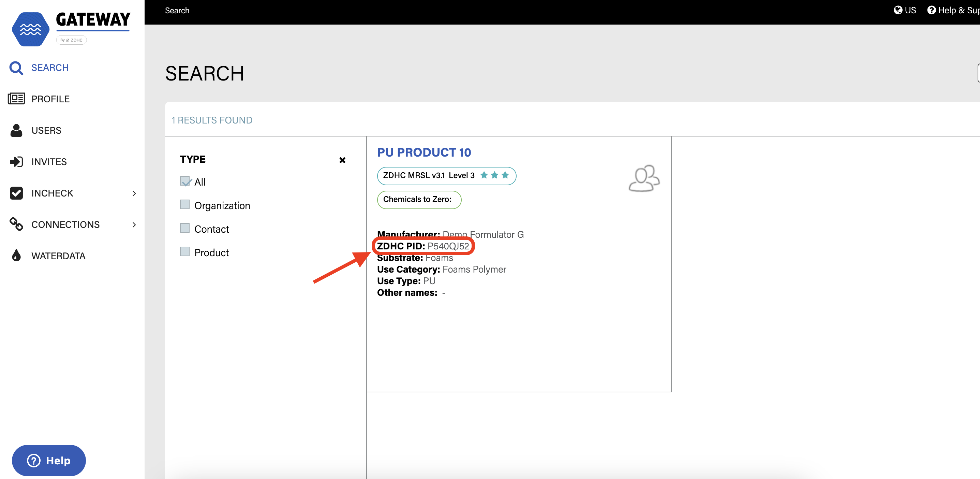Image resolution: width=980 pixels, height=479 pixels.
Task: Change the US region selector
Action: click(905, 10)
